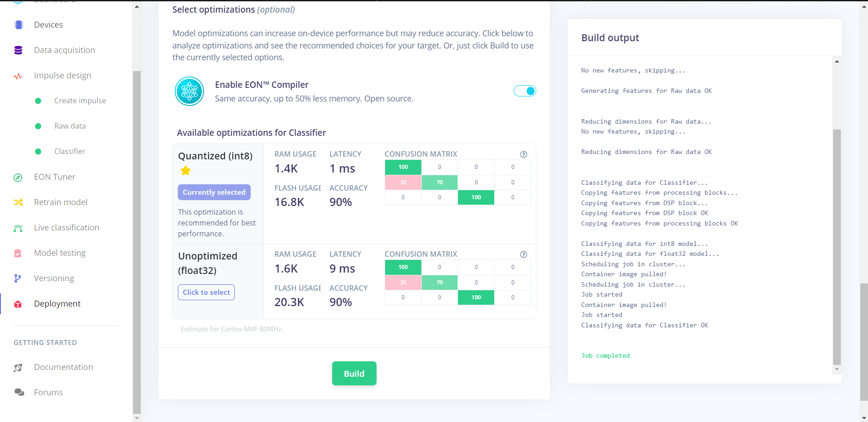
Task: Click the Live classification icon
Action: click(19, 228)
